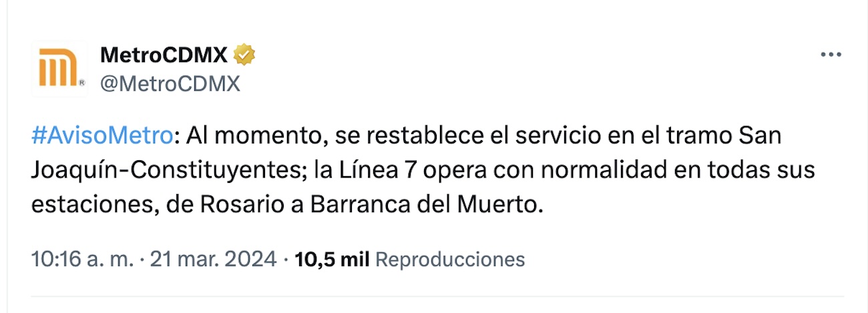Click the MetroCDMX display name
The image size is (868, 313).
164,56
